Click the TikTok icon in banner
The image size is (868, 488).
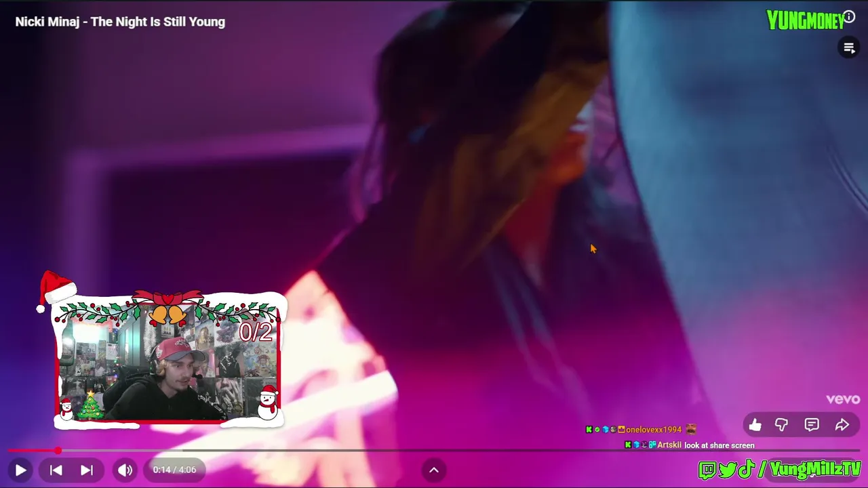point(746,469)
